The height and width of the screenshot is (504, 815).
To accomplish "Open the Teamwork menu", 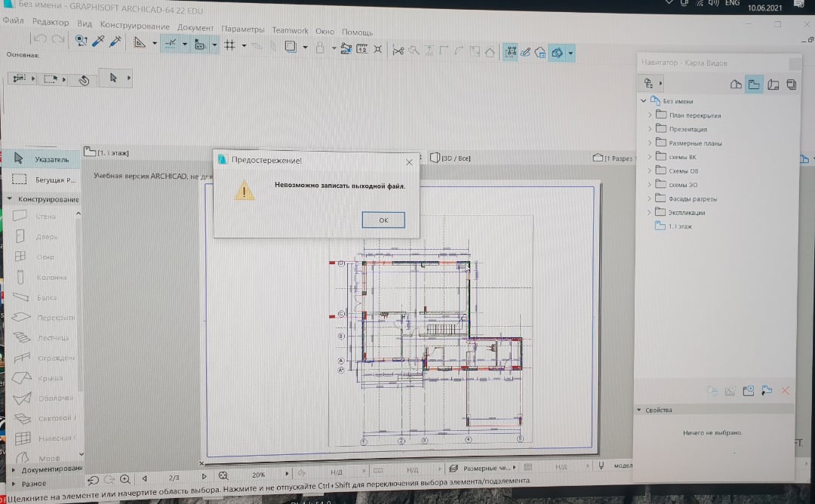I will (x=290, y=30).
